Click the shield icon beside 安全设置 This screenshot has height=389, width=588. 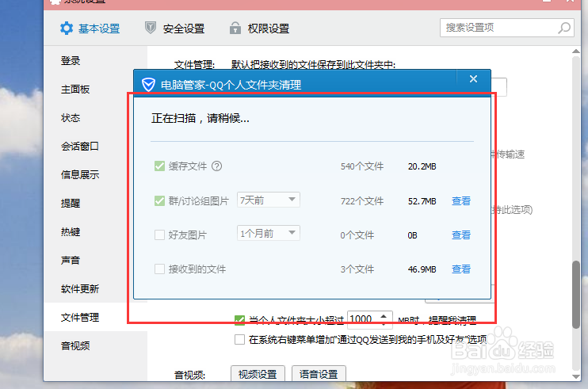(151, 28)
